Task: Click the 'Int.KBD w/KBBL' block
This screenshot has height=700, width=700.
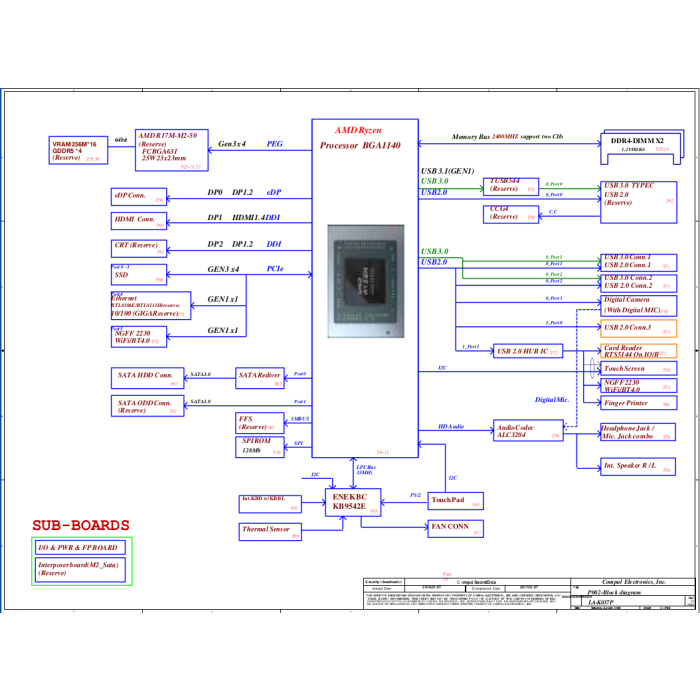Action: coord(270,504)
